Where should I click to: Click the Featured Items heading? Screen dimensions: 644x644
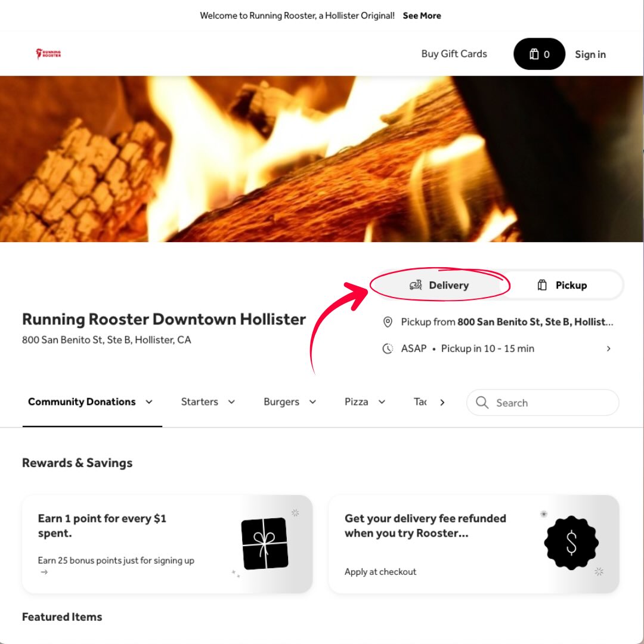pyautogui.click(x=62, y=617)
